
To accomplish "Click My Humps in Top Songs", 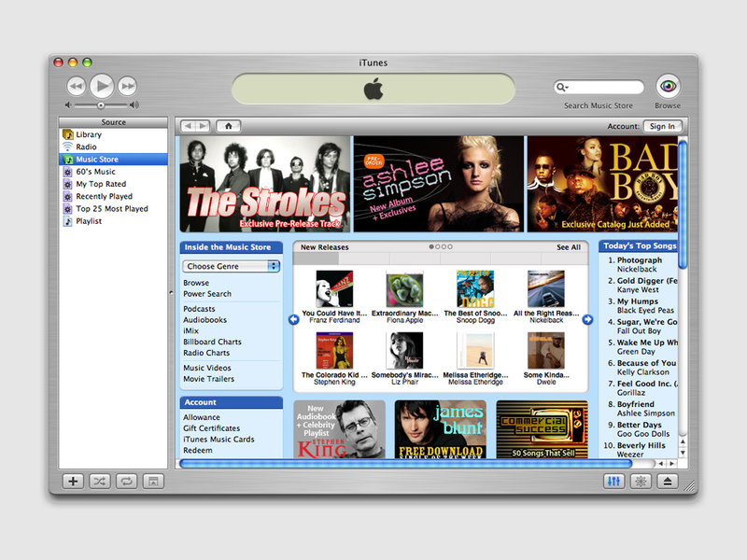I will (x=638, y=301).
